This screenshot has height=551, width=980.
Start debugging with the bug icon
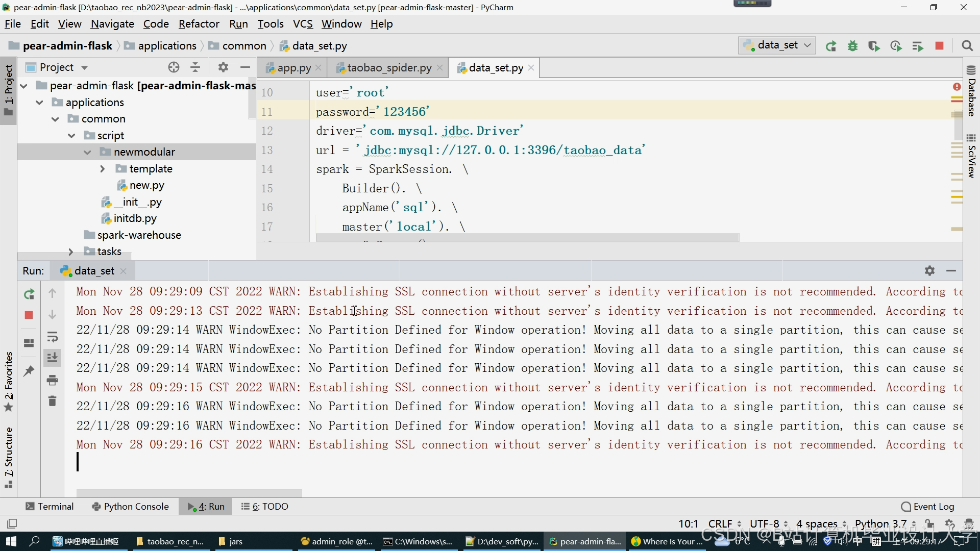852,46
